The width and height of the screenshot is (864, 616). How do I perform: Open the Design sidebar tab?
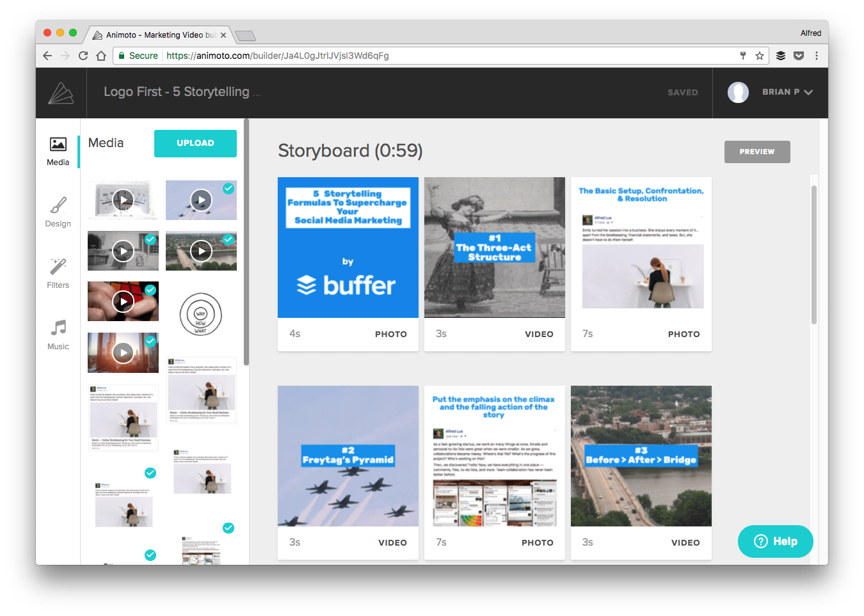coord(58,212)
